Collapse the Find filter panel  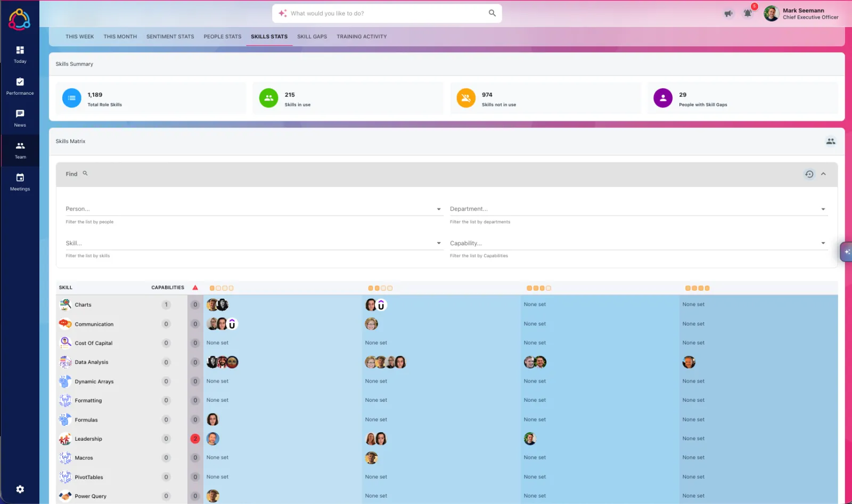823,174
